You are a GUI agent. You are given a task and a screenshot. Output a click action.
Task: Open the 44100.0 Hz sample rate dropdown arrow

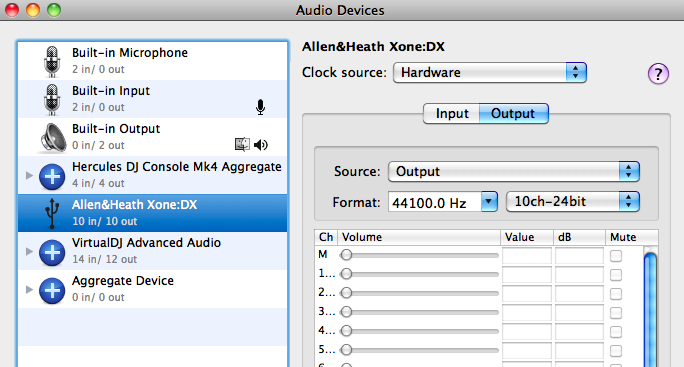pos(489,202)
